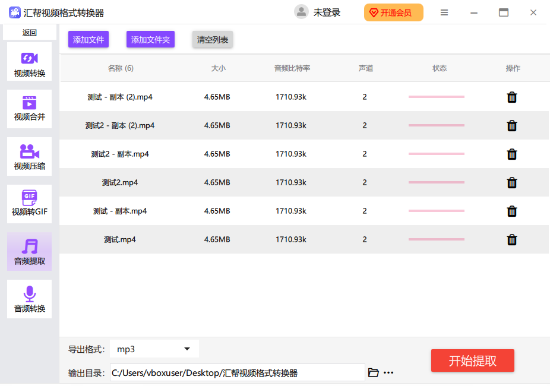
Task: Click the 操作 column header
Action: pyautogui.click(x=512, y=68)
